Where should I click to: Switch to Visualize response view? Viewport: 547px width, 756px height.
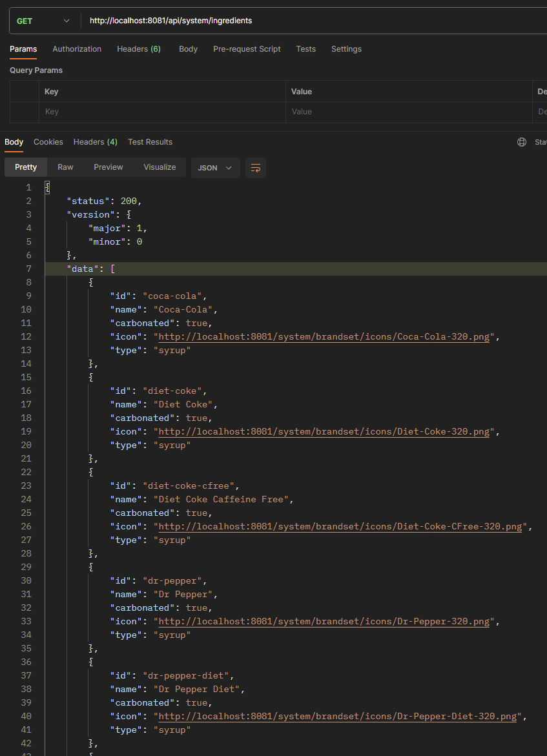point(160,167)
